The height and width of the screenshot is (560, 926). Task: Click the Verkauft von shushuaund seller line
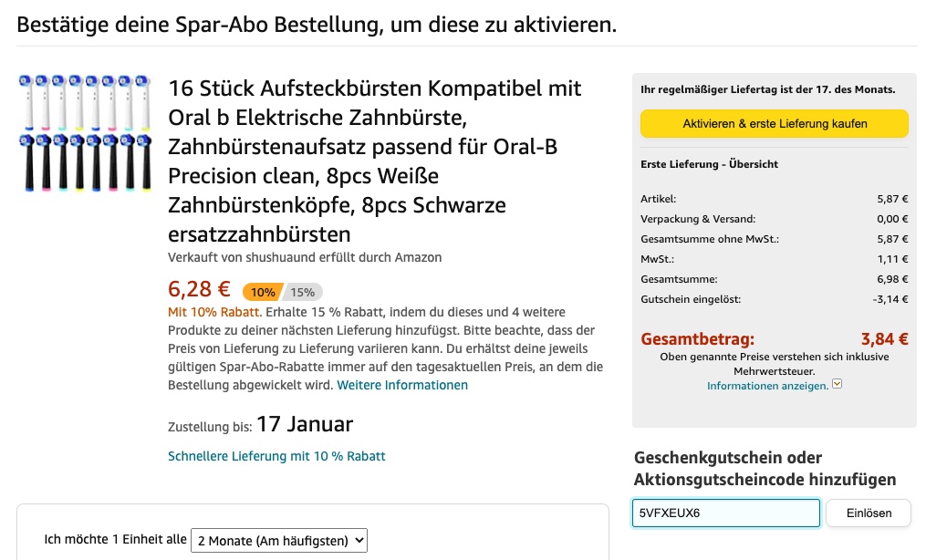305,257
